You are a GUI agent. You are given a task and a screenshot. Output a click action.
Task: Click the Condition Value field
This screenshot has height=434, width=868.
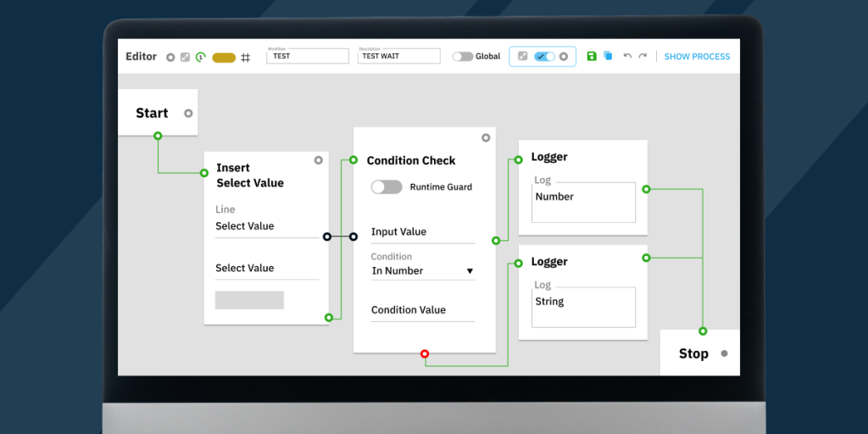(423, 310)
